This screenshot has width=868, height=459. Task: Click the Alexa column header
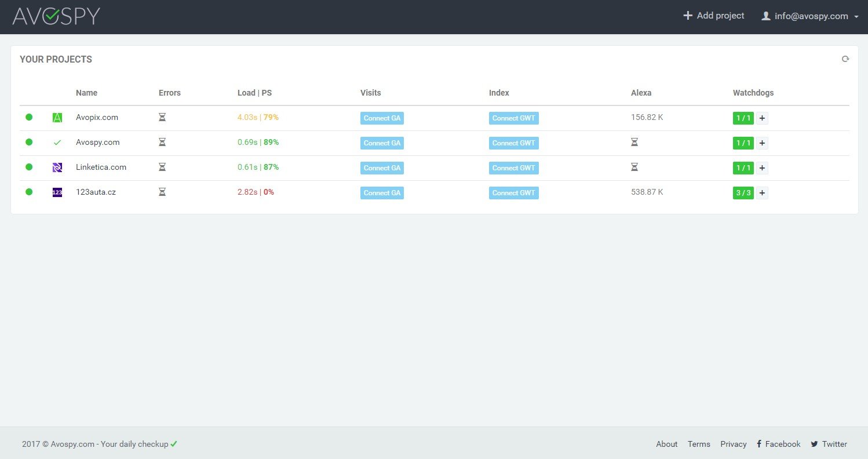pyautogui.click(x=641, y=93)
